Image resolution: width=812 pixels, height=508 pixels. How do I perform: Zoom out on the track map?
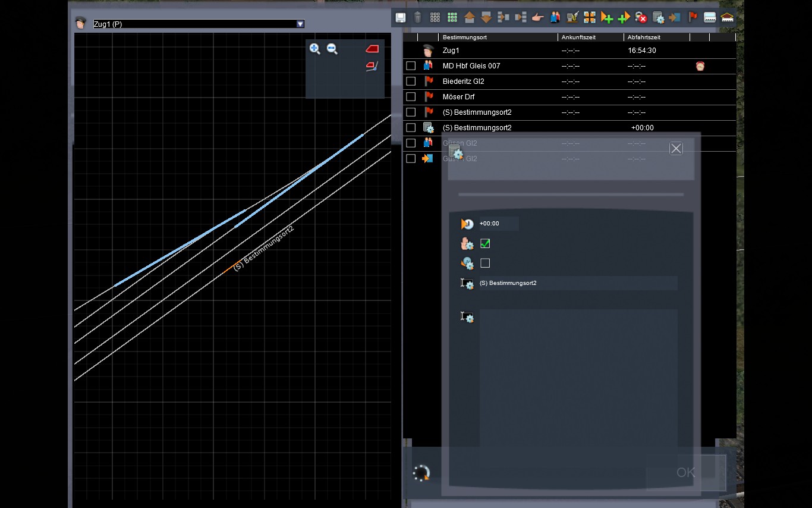click(332, 49)
